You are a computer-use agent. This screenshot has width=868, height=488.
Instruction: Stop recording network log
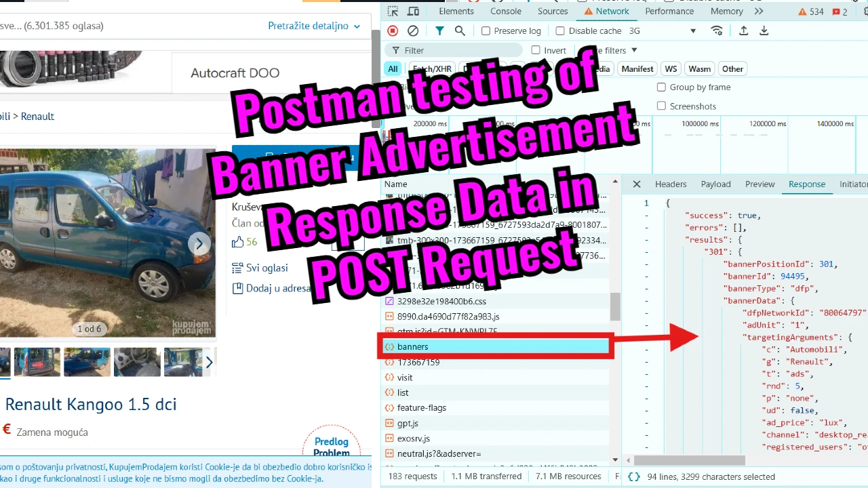(392, 30)
